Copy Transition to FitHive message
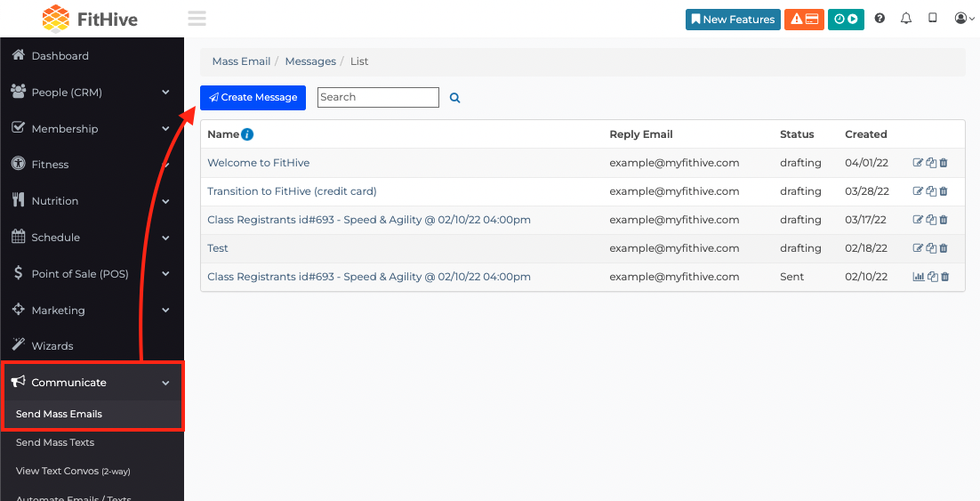980x501 pixels. 931,191
